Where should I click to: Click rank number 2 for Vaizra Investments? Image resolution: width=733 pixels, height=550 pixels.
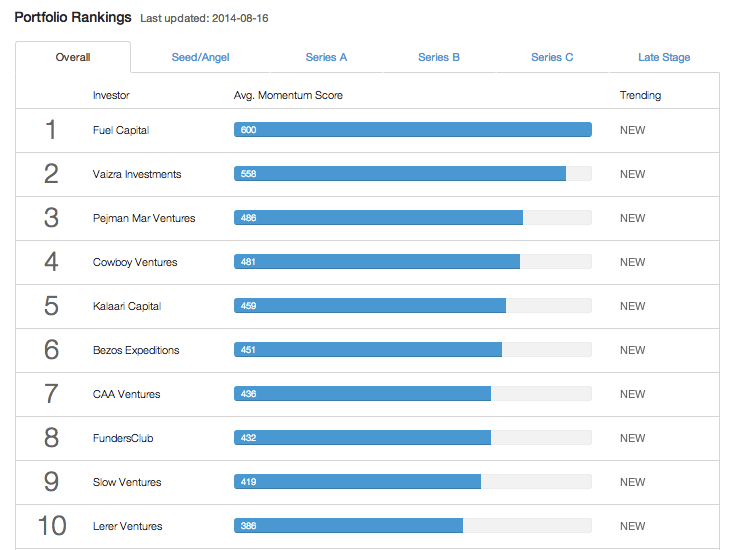point(51,174)
